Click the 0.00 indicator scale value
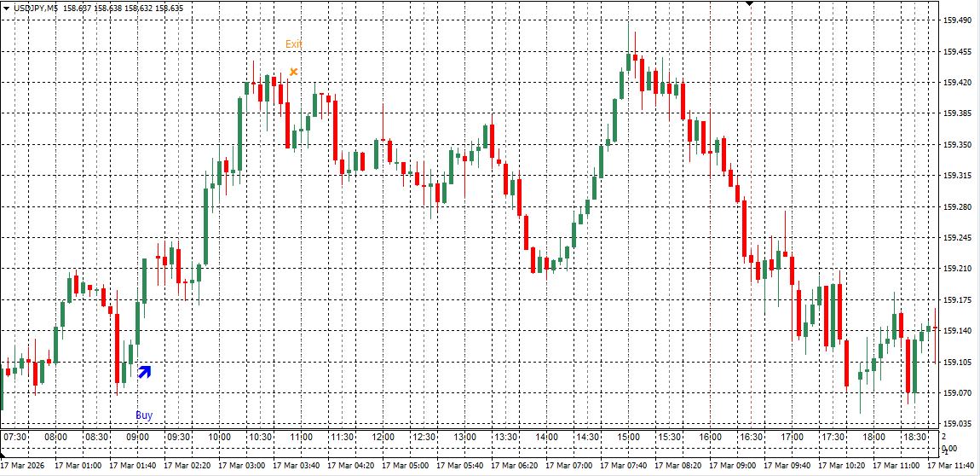 point(949,449)
